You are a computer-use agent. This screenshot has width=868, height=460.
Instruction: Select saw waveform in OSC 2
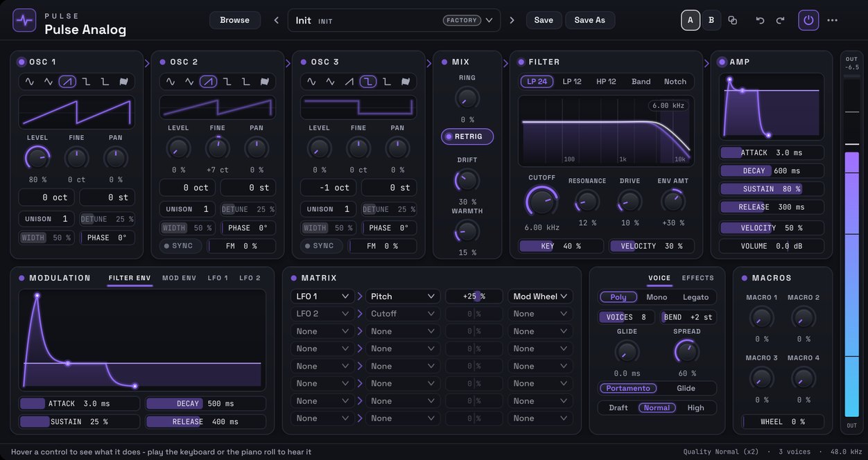click(208, 82)
